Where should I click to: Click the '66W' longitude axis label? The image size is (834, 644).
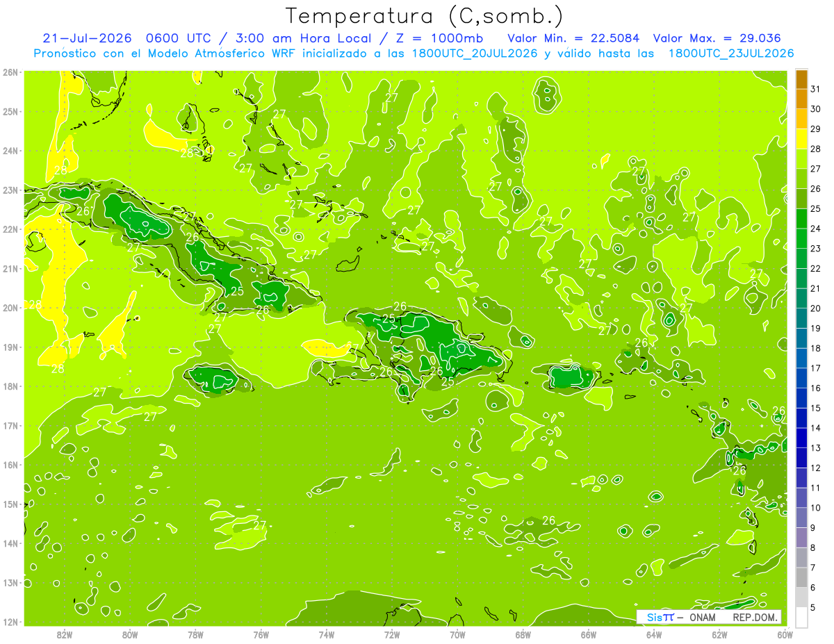[x=589, y=634]
